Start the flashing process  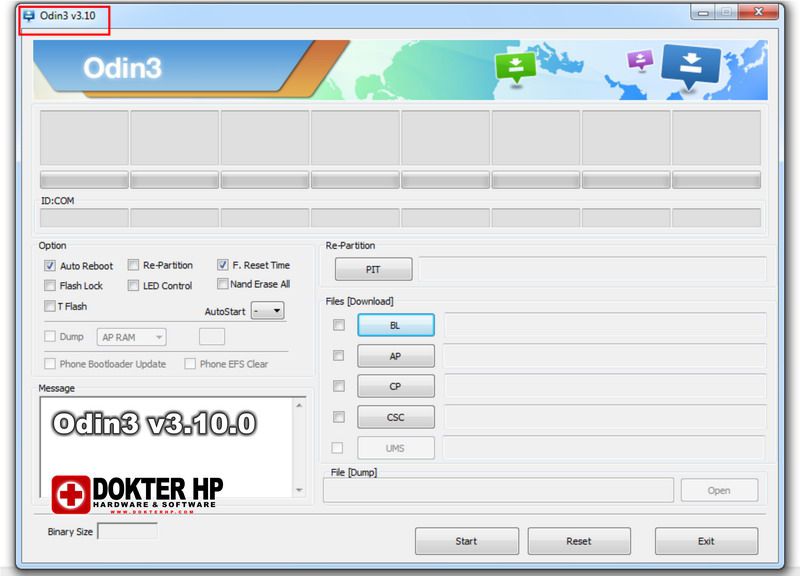pos(467,541)
